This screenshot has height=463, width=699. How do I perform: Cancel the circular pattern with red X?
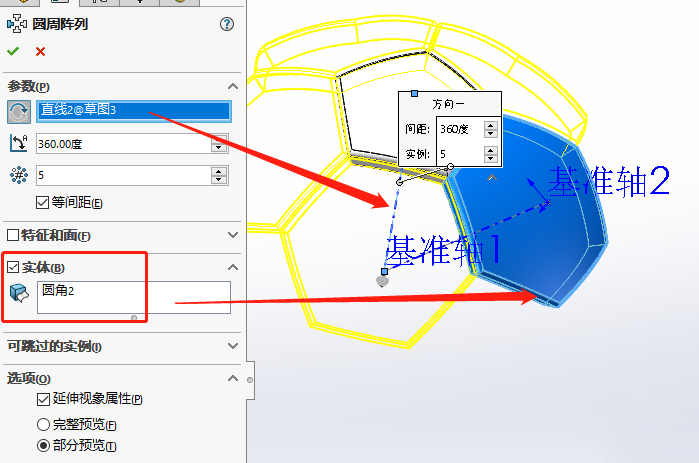pos(40,51)
